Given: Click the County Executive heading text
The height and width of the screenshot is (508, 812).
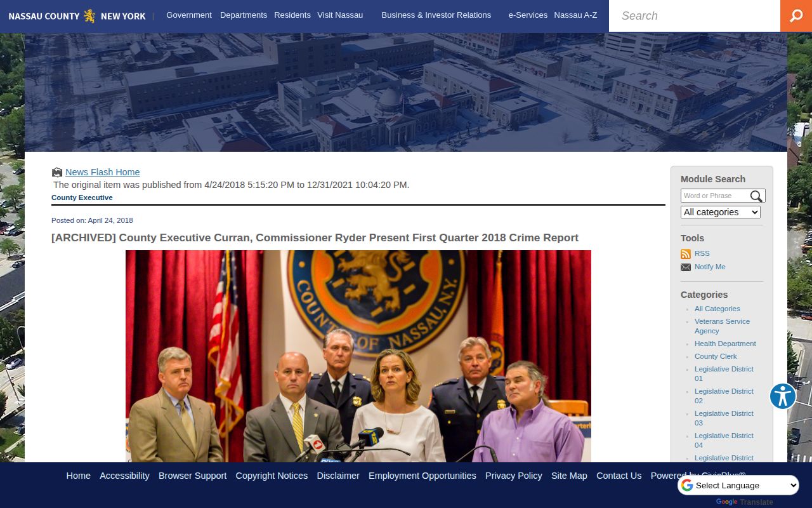Looking at the screenshot, I should tap(82, 197).
